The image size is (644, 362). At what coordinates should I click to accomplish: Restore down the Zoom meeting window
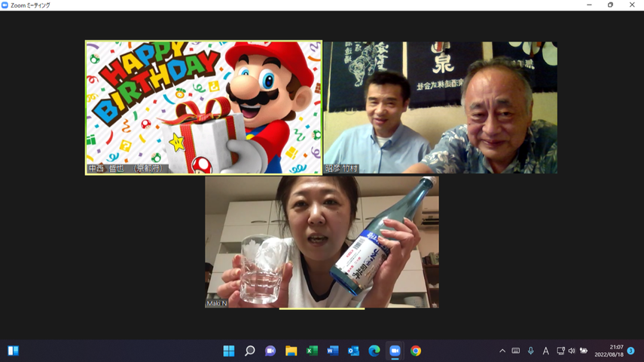tap(610, 5)
